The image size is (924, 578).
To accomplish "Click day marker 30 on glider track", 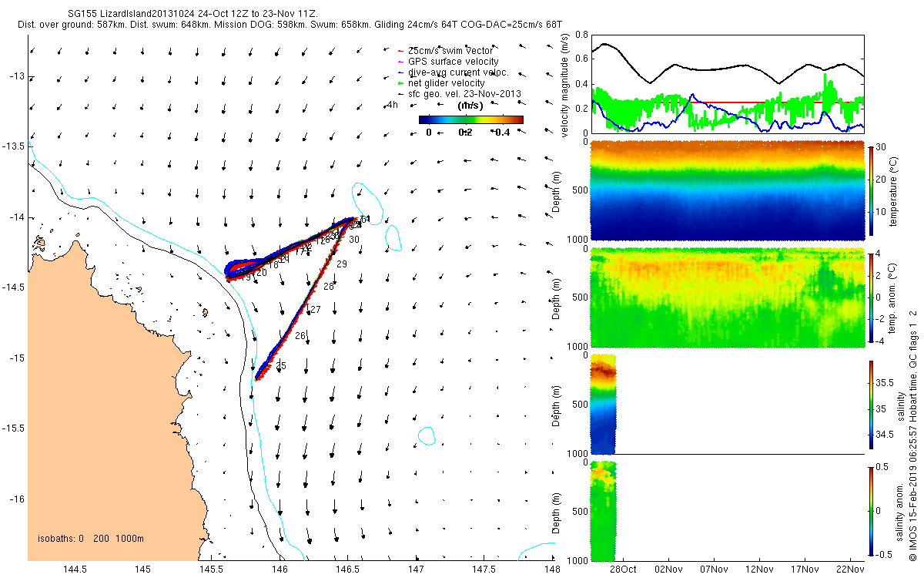I will pos(354,240).
